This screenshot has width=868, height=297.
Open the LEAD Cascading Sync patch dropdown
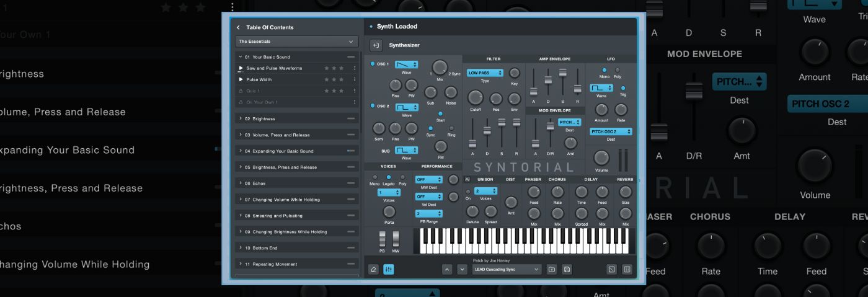pos(507,269)
